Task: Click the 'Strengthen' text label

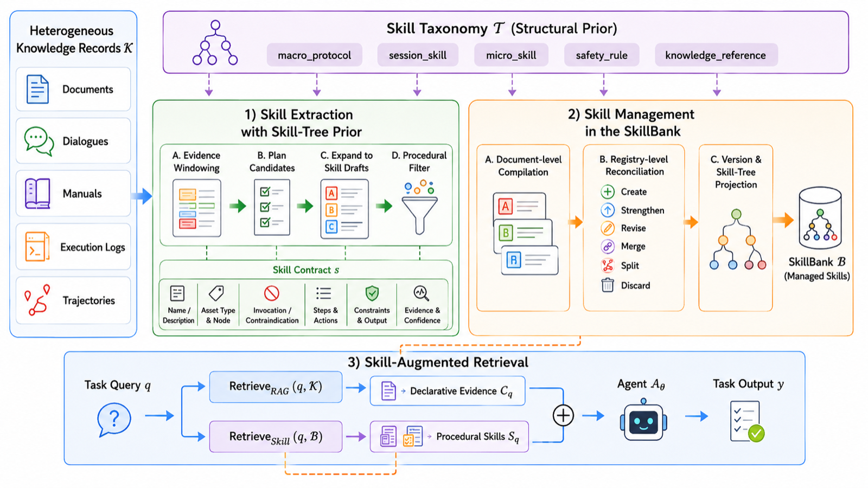Action: tap(642, 210)
